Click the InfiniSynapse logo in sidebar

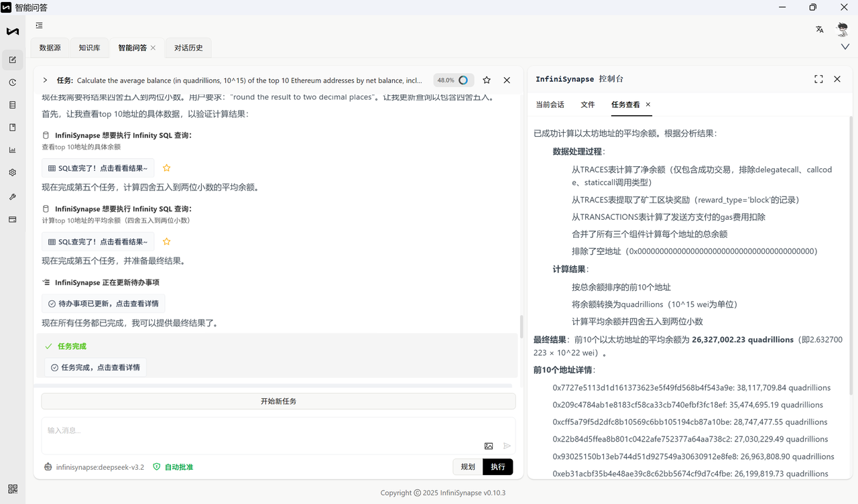click(x=13, y=31)
